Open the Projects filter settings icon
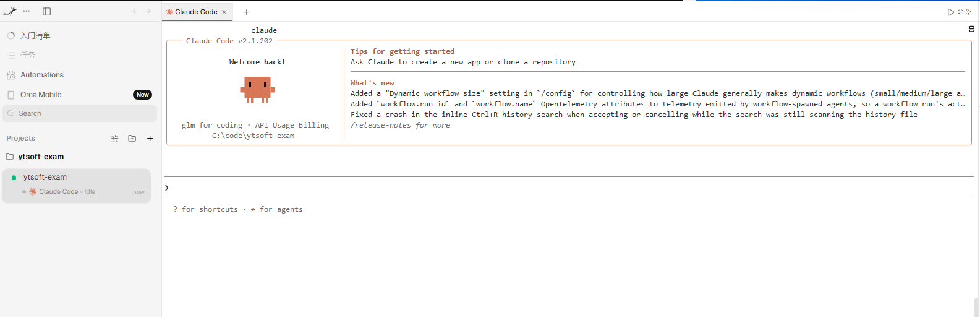Image resolution: width=980 pixels, height=317 pixels. pyautogui.click(x=114, y=139)
